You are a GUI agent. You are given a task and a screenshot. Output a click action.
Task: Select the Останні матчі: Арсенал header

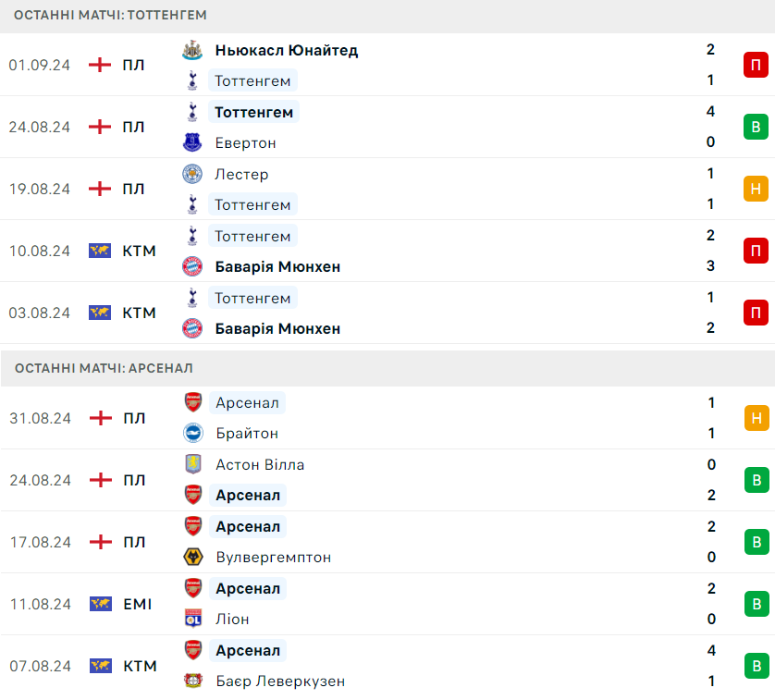click(x=387, y=368)
